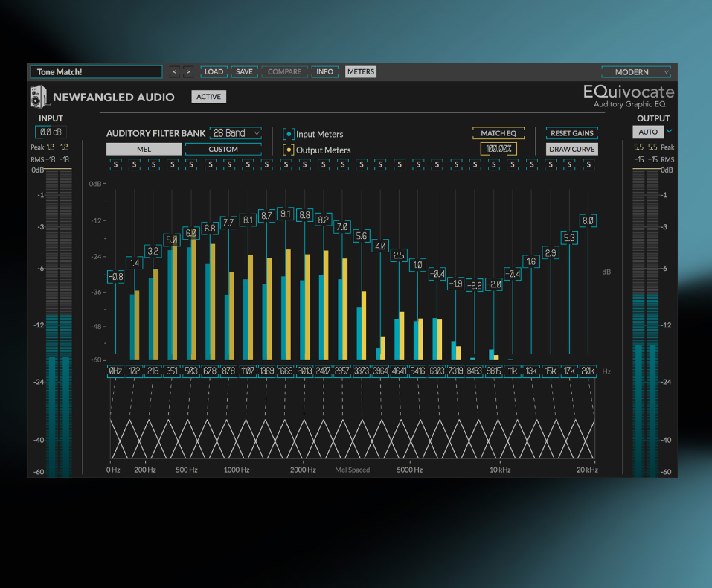The height and width of the screenshot is (588, 712).
Task: Enable MATCH EQ mode
Action: (x=498, y=133)
